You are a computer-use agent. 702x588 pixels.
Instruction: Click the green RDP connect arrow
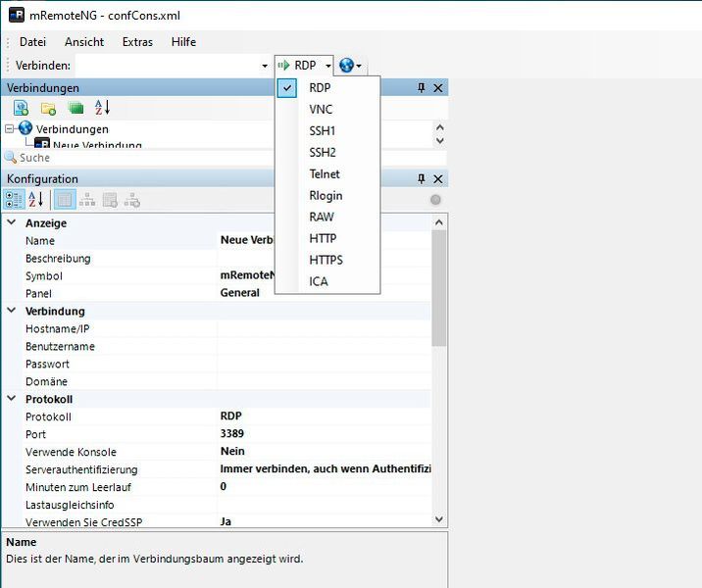pyautogui.click(x=284, y=66)
